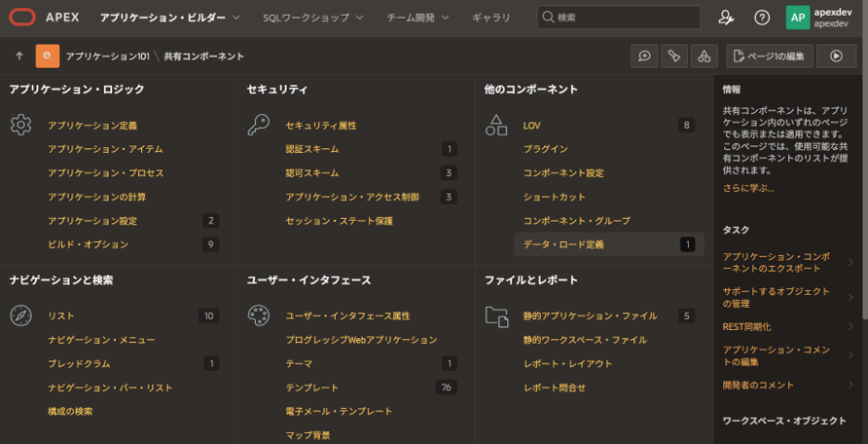Click the アプリケーション101 breadcrumb
This screenshot has height=444, width=868.
[x=107, y=55]
